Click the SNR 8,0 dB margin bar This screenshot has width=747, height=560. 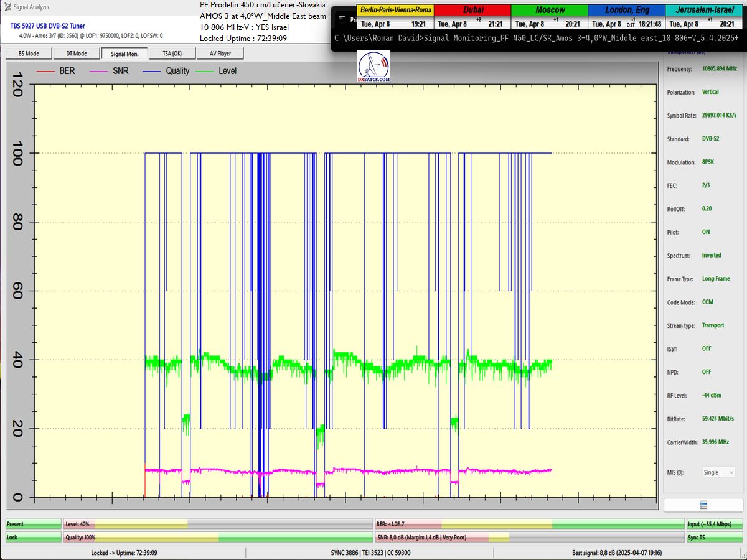[529, 537]
